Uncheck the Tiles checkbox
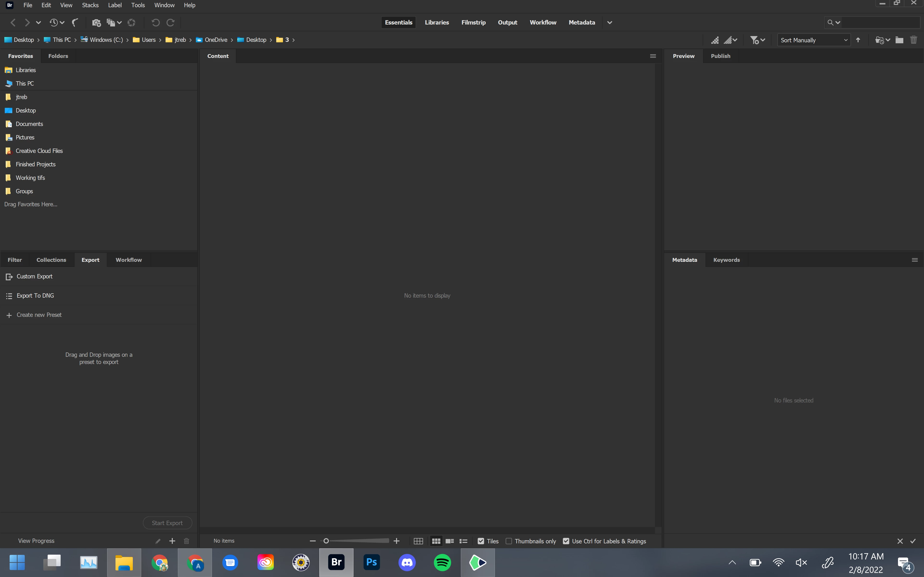This screenshot has width=924, height=577. [481, 541]
